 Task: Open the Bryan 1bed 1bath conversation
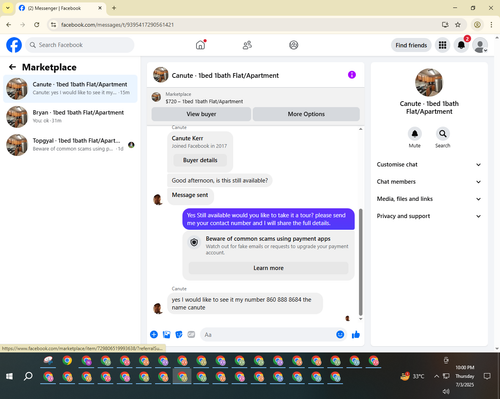pos(70,117)
